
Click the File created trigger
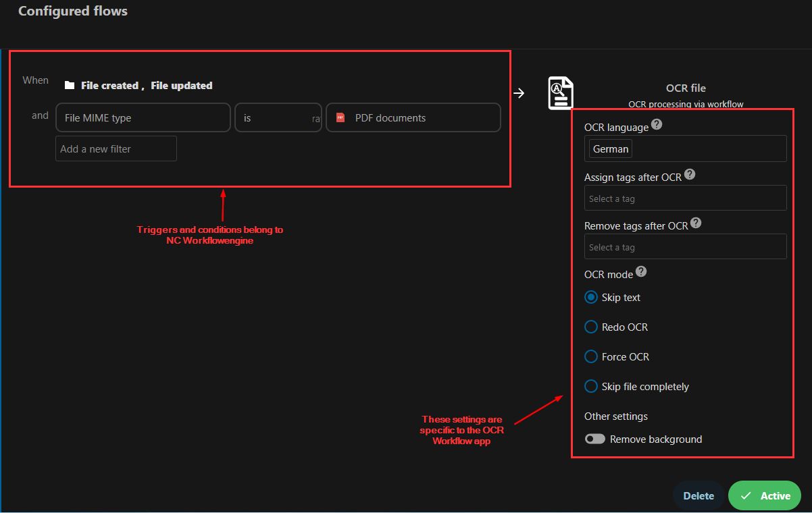point(109,86)
